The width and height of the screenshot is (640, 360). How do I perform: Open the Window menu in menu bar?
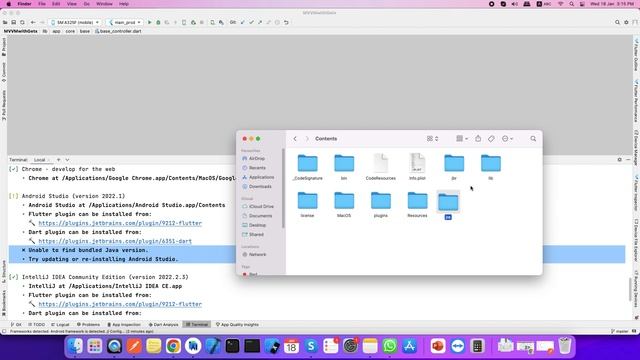click(104, 4)
